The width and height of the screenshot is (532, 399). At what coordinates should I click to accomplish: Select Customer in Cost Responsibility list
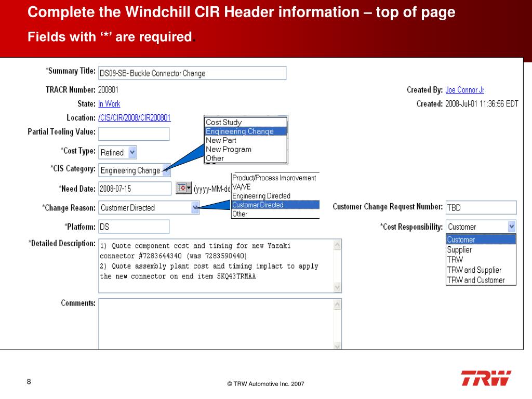point(481,240)
